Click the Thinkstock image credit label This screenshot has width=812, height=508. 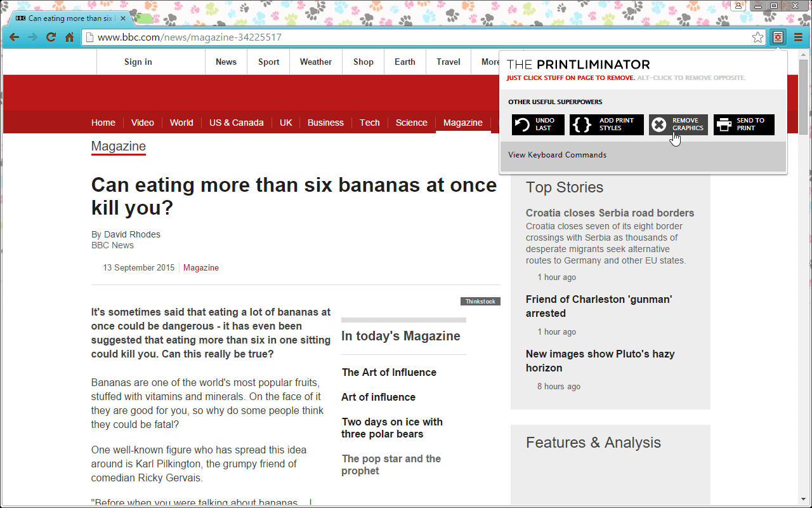pos(480,302)
